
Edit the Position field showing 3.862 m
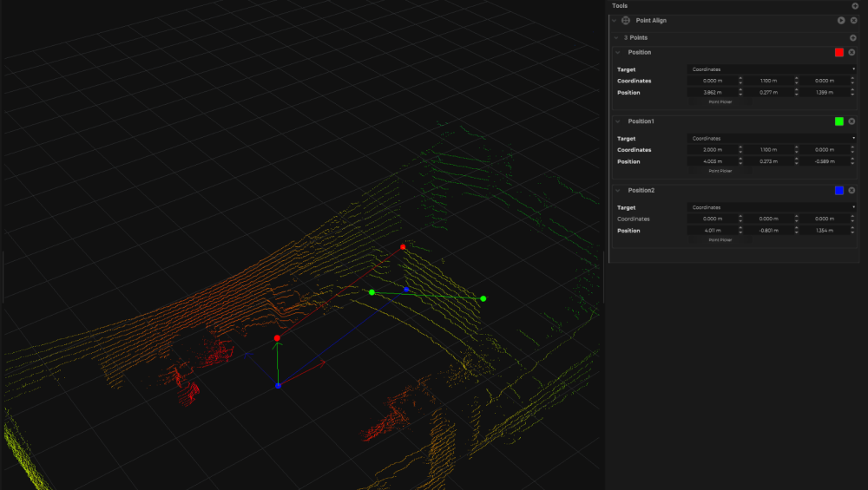point(713,93)
